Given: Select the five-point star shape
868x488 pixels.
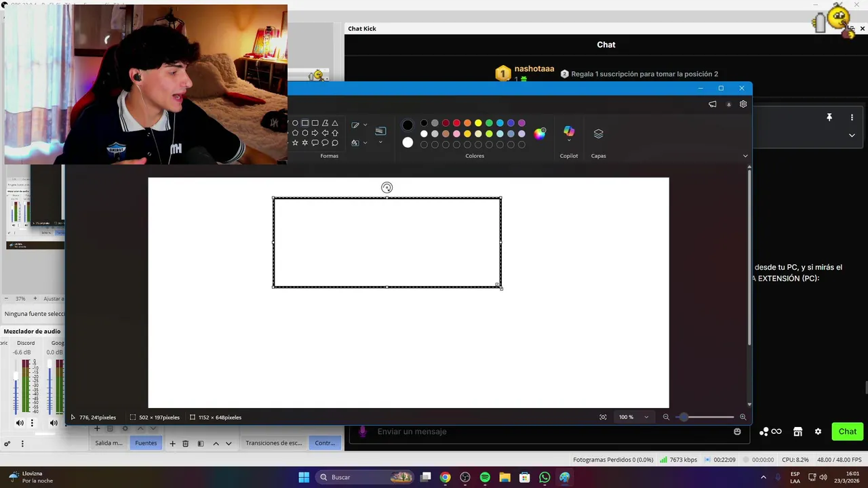Looking at the screenshot, I should pyautogui.click(x=295, y=142).
